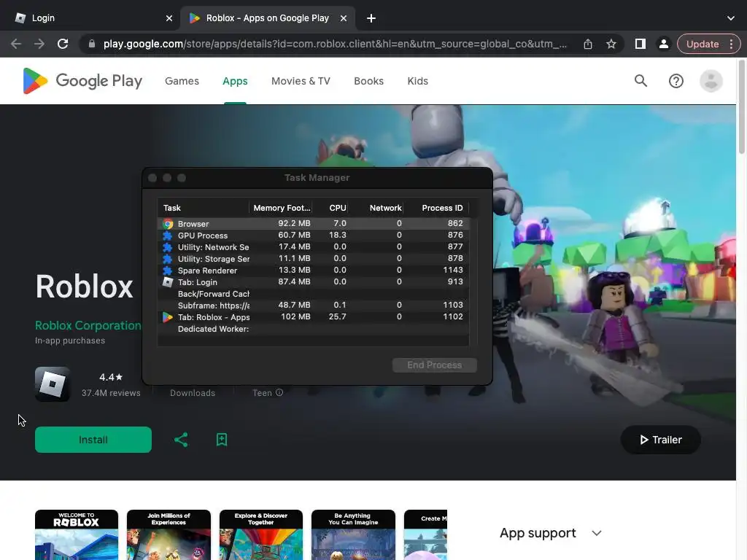
Task: Sort by Memory Footprint column header
Action: [x=281, y=208]
